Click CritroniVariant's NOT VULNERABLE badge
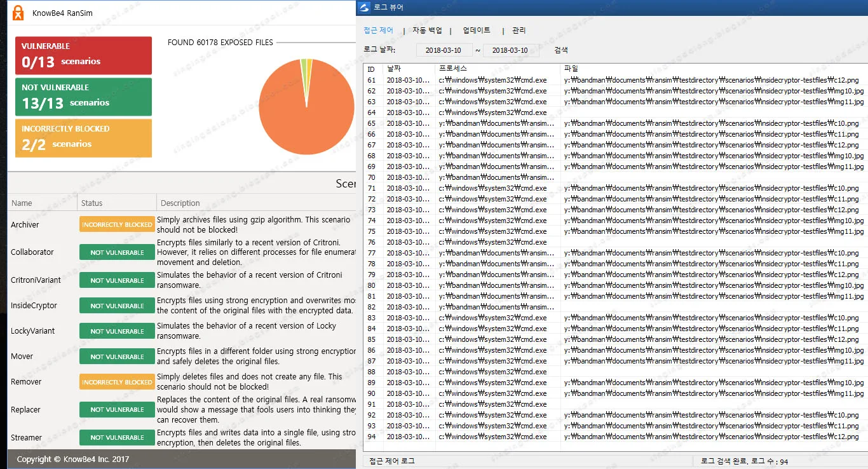This screenshot has height=469, width=868. point(117,280)
